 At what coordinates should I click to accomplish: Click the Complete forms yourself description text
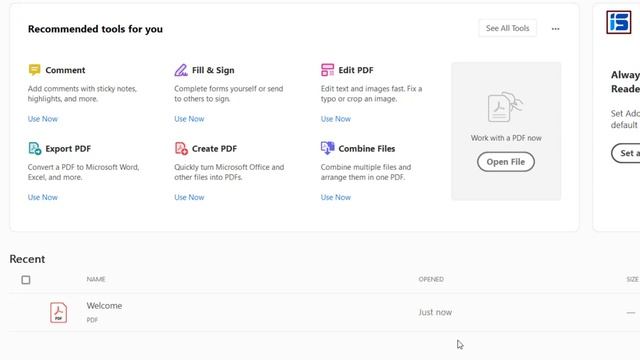(x=229, y=94)
